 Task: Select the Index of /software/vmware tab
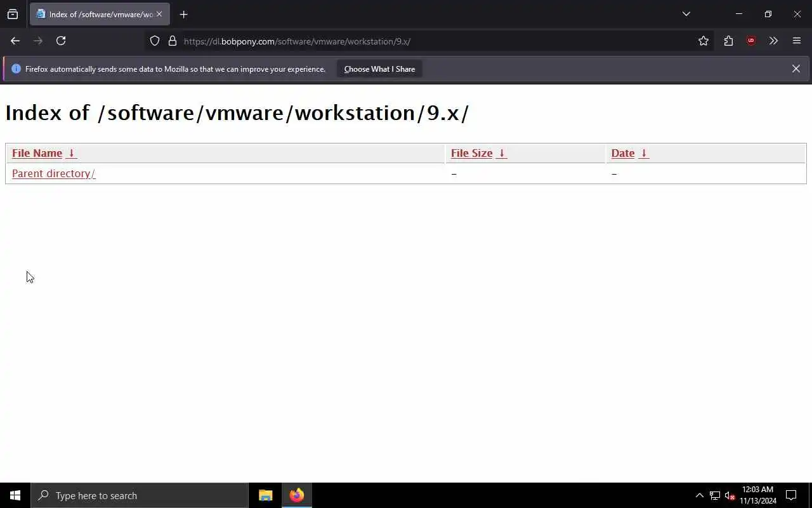click(x=100, y=14)
